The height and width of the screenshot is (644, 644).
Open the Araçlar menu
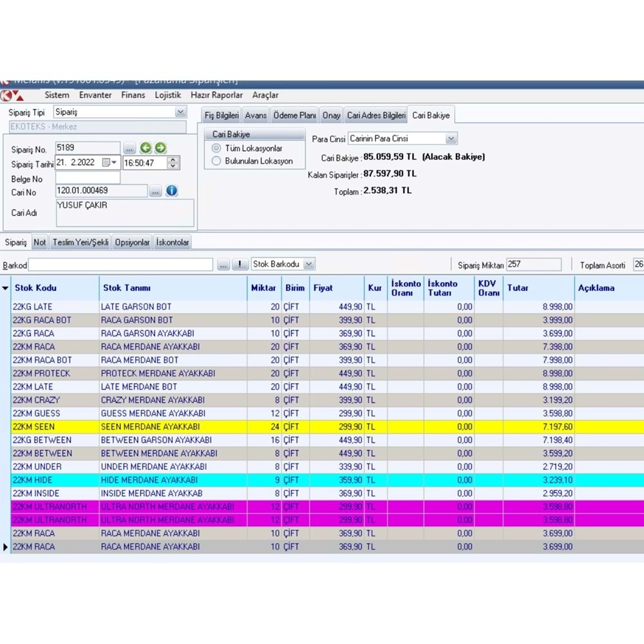(265, 95)
